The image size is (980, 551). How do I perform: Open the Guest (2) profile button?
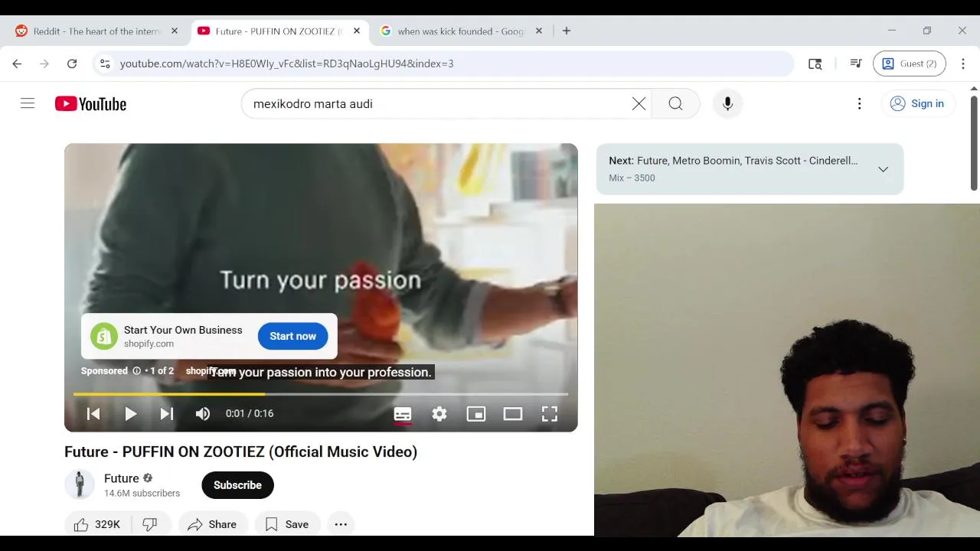pos(910,64)
